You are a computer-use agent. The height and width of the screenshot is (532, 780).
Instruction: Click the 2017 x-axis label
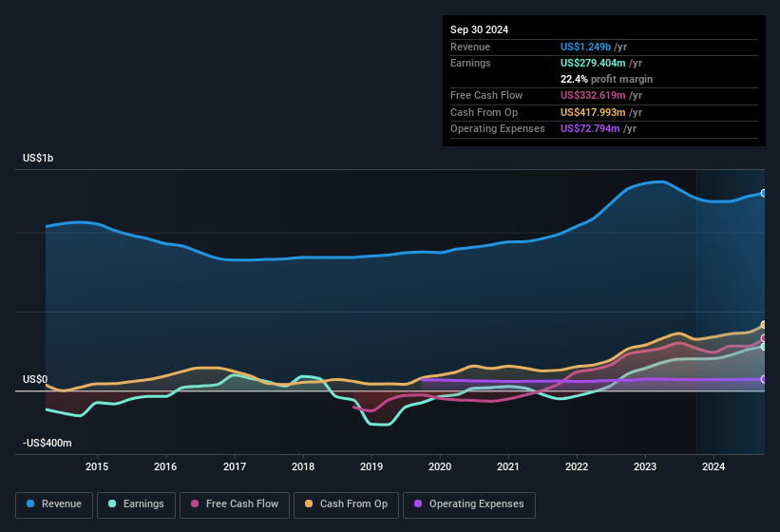pos(235,466)
